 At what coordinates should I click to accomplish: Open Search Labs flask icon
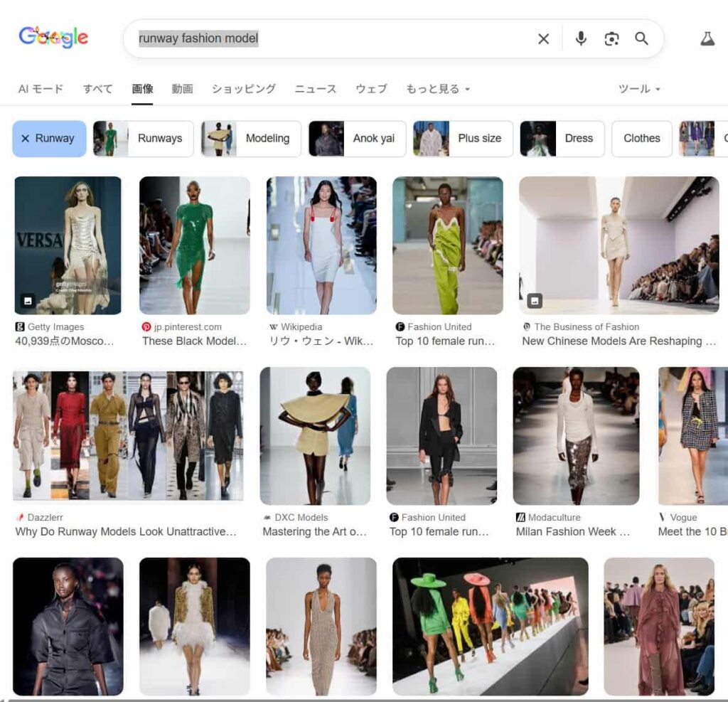pyautogui.click(x=707, y=39)
